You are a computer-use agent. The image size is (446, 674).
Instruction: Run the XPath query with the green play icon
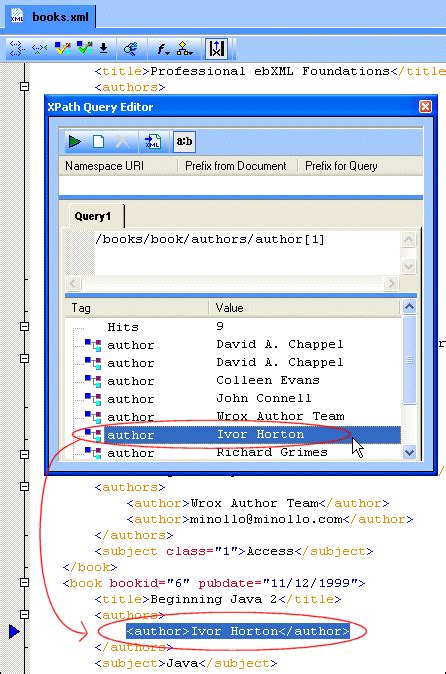[x=75, y=141]
